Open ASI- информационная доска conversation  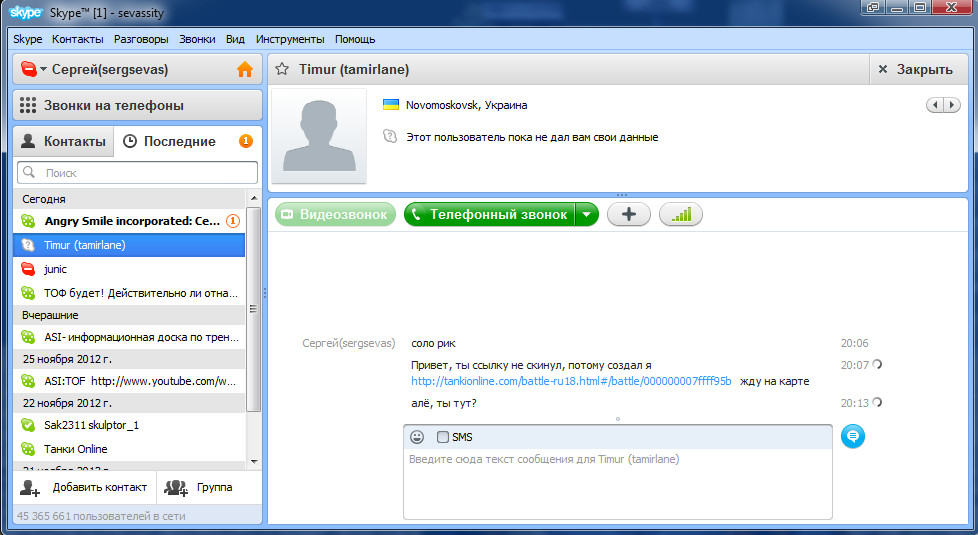(x=128, y=337)
